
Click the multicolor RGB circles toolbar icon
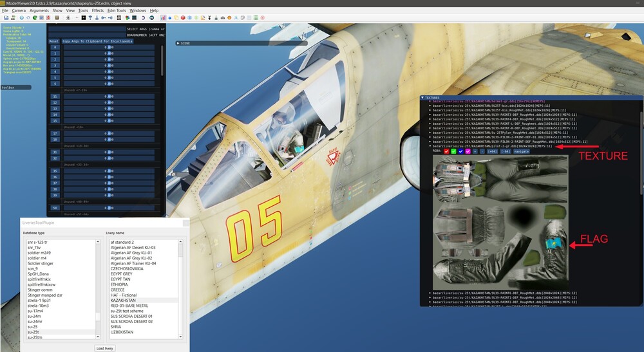tap(127, 18)
